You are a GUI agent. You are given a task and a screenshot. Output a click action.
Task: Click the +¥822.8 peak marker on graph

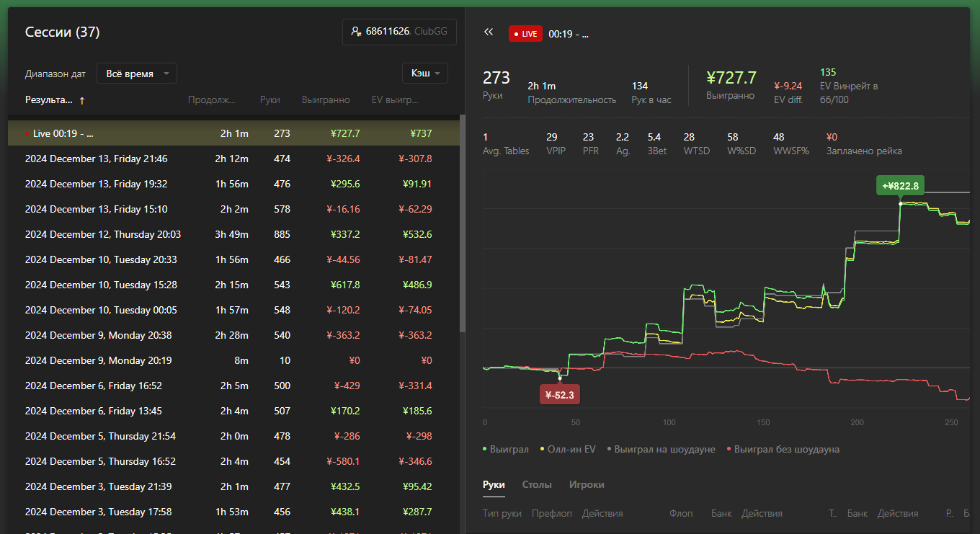[x=900, y=186]
